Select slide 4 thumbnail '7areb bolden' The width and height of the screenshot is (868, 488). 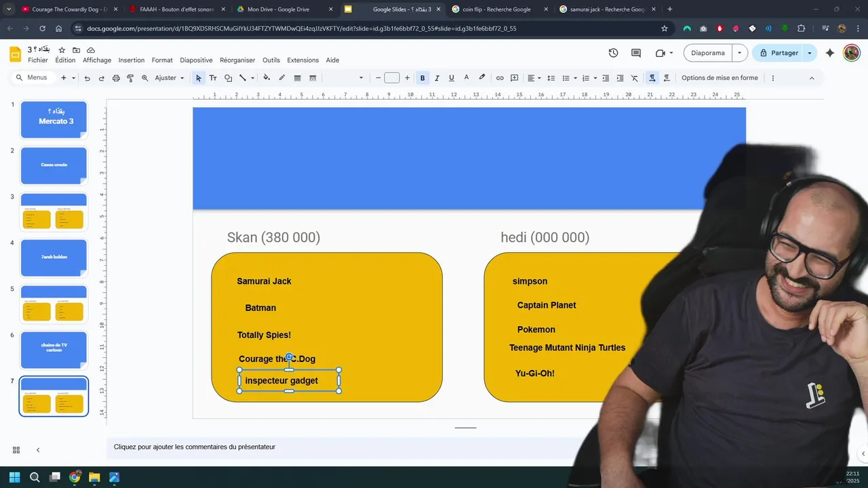(x=54, y=258)
